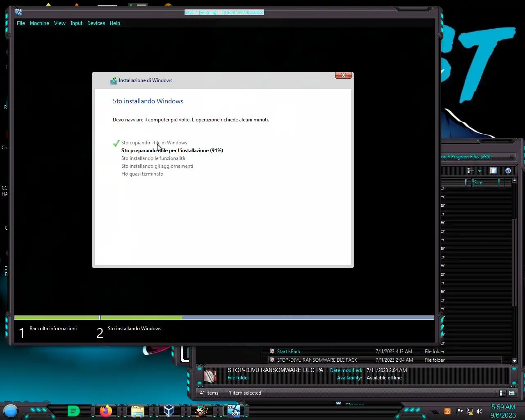The height and width of the screenshot is (420, 525).
Task: Click the Size column header in Explorer
Action: click(484, 183)
